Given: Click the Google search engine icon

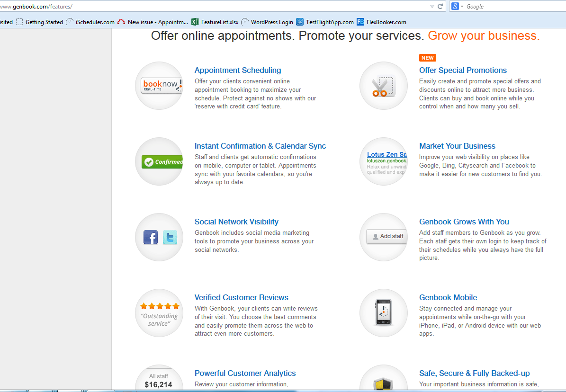Looking at the screenshot, I should click(x=455, y=6).
